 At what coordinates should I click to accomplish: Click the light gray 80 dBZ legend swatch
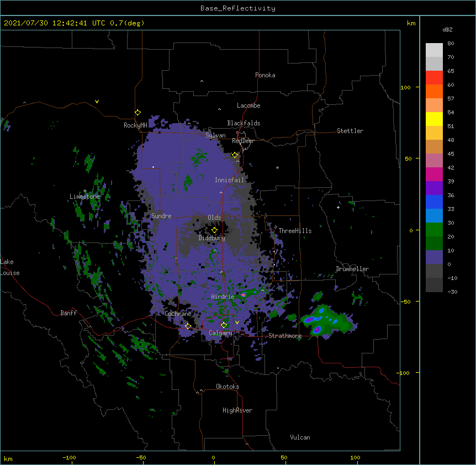(x=434, y=50)
